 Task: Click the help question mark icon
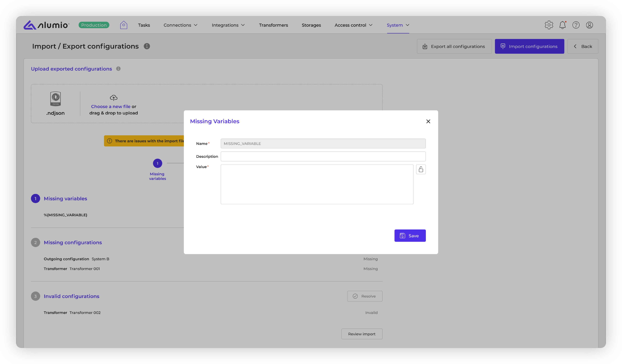click(x=576, y=25)
